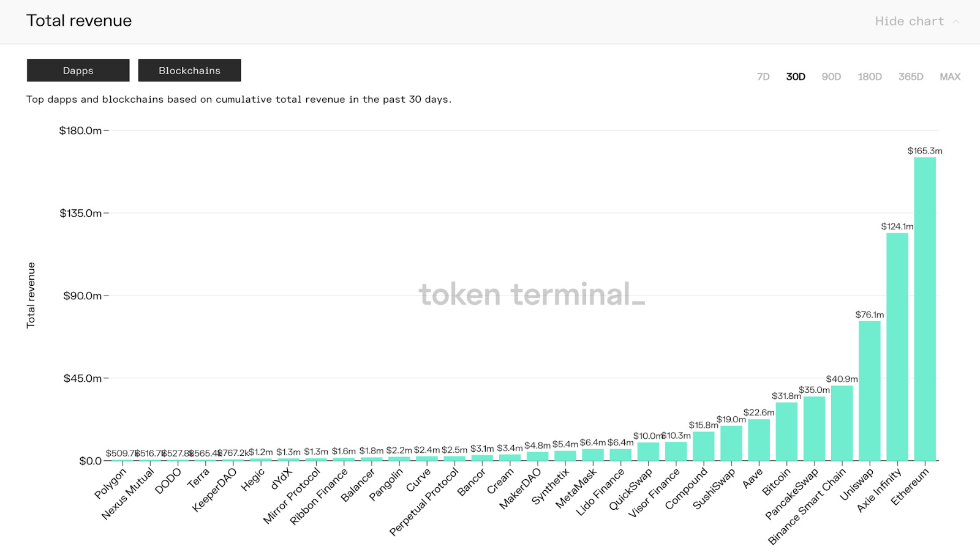Click the $35.0m value label
The width and height of the screenshot is (980, 552).
(815, 390)
